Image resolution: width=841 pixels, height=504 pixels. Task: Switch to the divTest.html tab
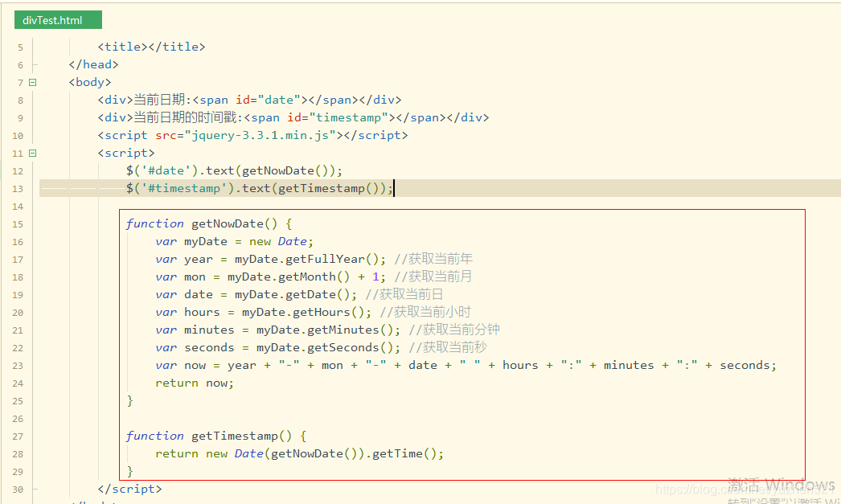(58, 20)
